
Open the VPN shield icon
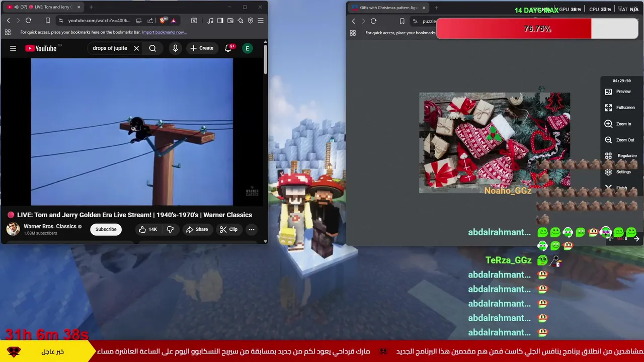[x=251, y=21]
